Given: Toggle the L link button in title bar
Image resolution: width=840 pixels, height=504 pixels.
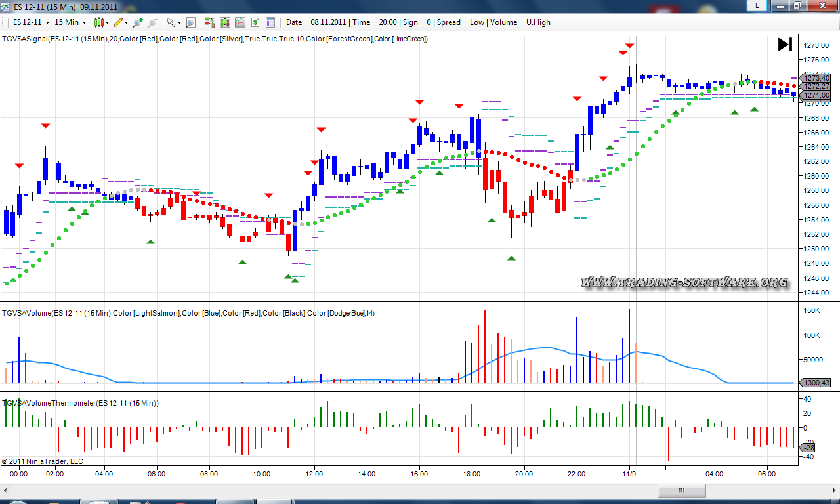Looking at the screenshot, I should (x=758, y=5).
